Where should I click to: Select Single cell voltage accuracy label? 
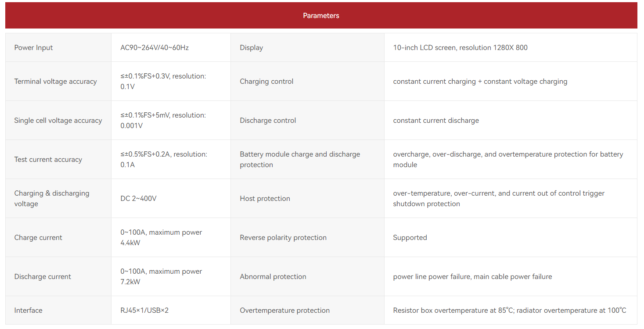58,120
